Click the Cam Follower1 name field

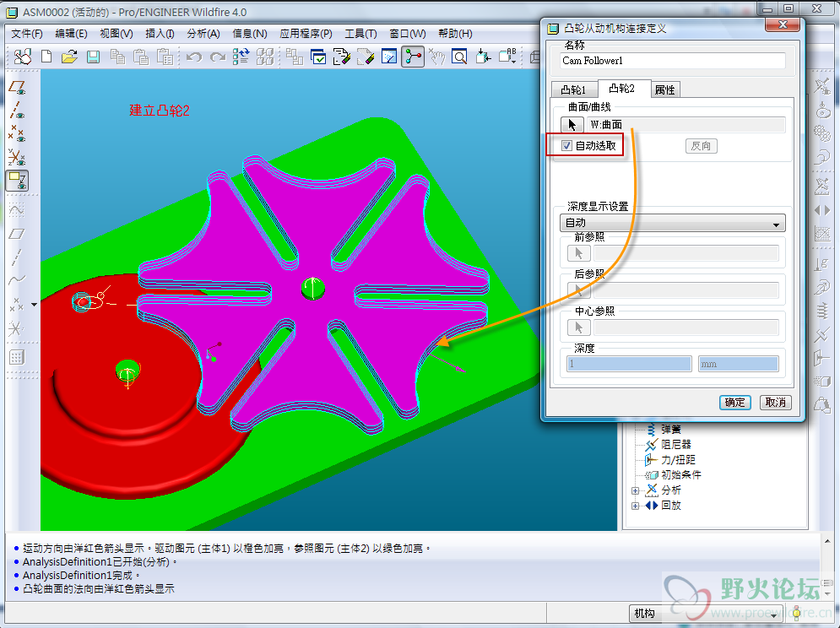click(x=673, y=61)
